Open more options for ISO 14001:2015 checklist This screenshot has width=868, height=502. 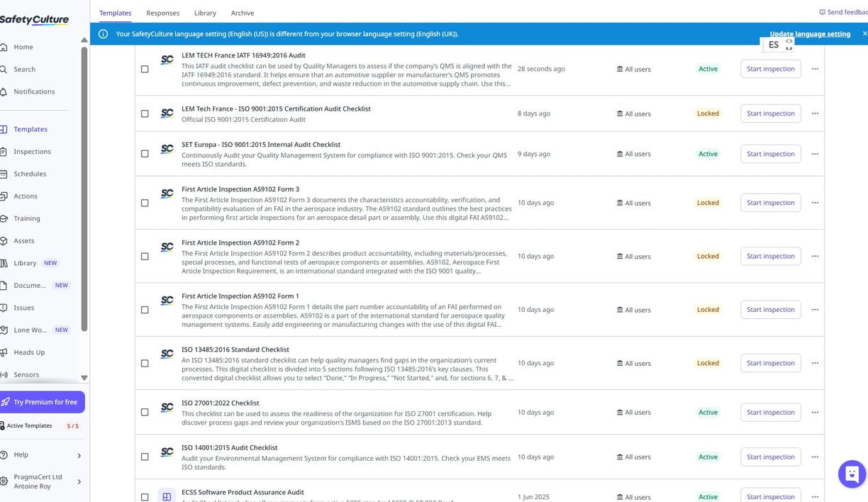coord(815,457)
